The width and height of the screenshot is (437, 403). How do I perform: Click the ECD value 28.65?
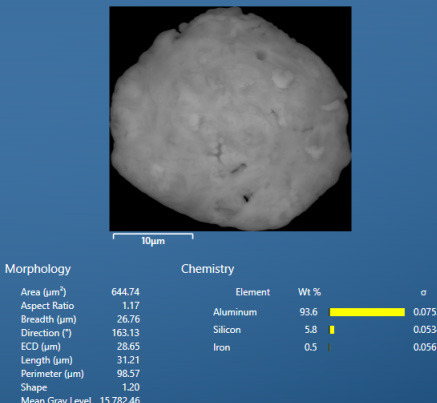click(x=128, y=347)
